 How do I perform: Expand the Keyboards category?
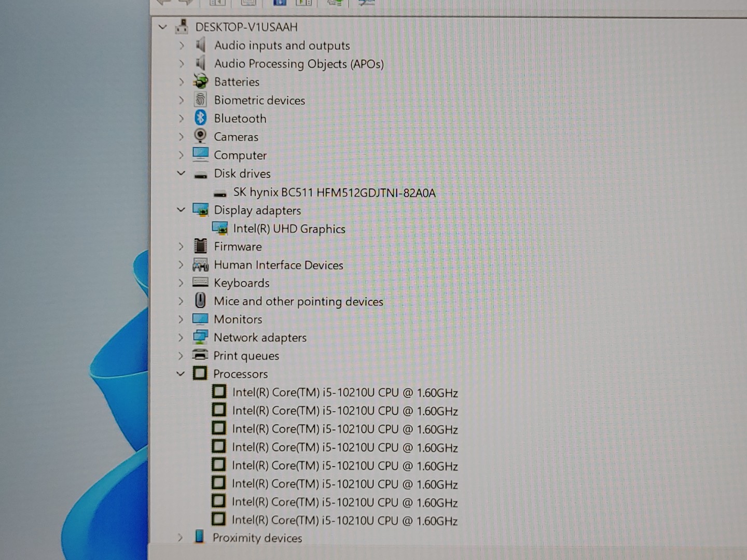click(181, 283)
